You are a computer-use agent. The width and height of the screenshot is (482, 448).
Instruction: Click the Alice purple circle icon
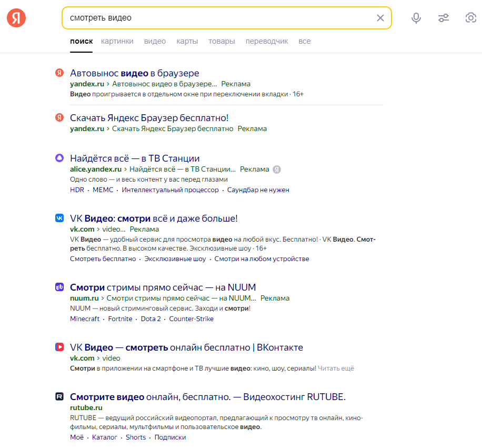coord(59,158)
